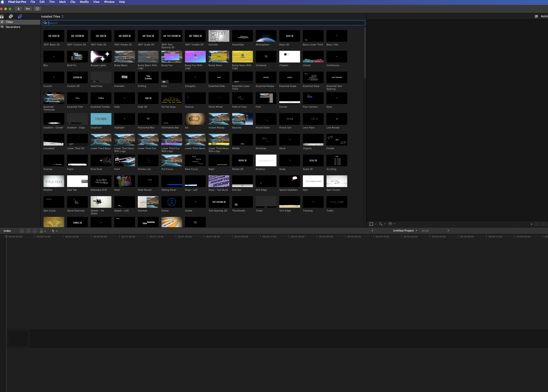548x392 pixels.
Task: Show the Photos and Audio sidebar icon
Action: [x=11, y=16]
